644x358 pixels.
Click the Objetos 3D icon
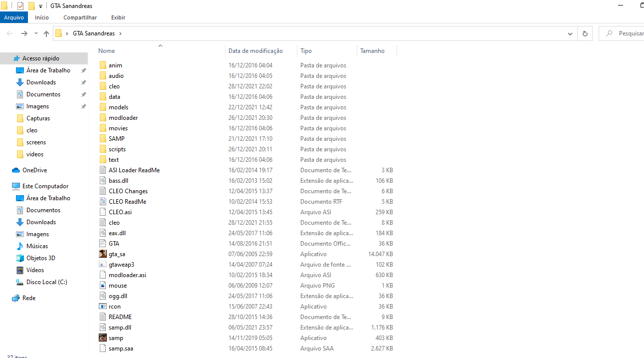(x=20, y=258)
